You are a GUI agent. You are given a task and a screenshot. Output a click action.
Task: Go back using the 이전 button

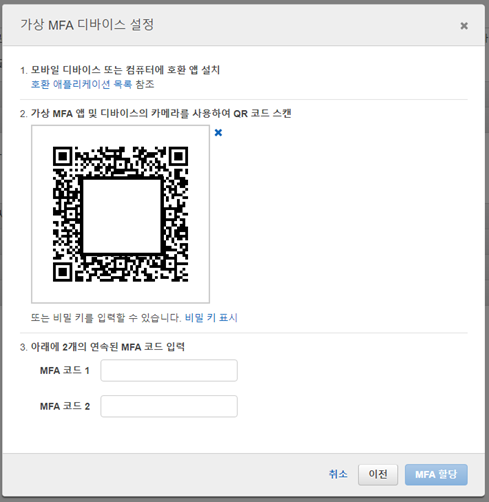tap(378, 474)
